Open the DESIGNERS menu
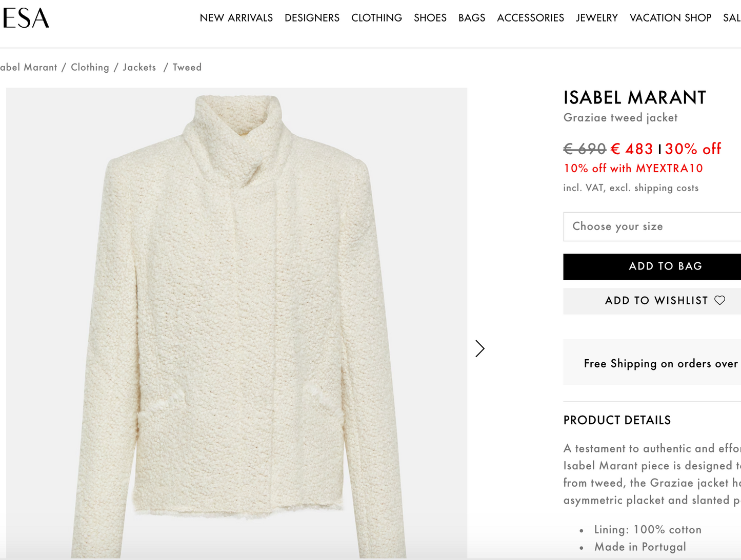This screenshot has height=560, width=741. (x=312, y=18)
